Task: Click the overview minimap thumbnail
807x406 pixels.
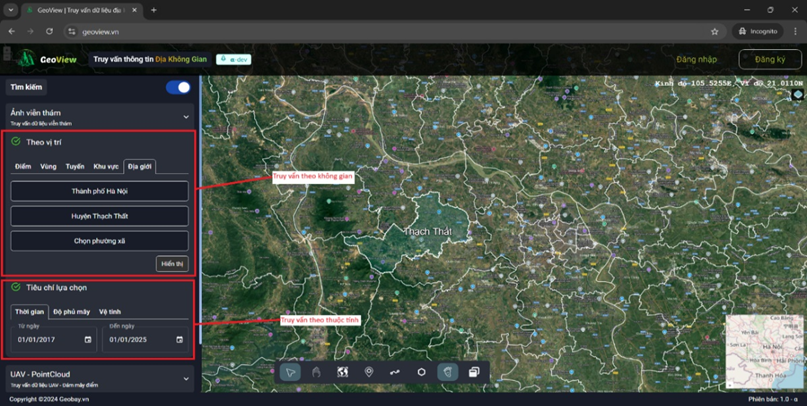Action: (763, 350)
